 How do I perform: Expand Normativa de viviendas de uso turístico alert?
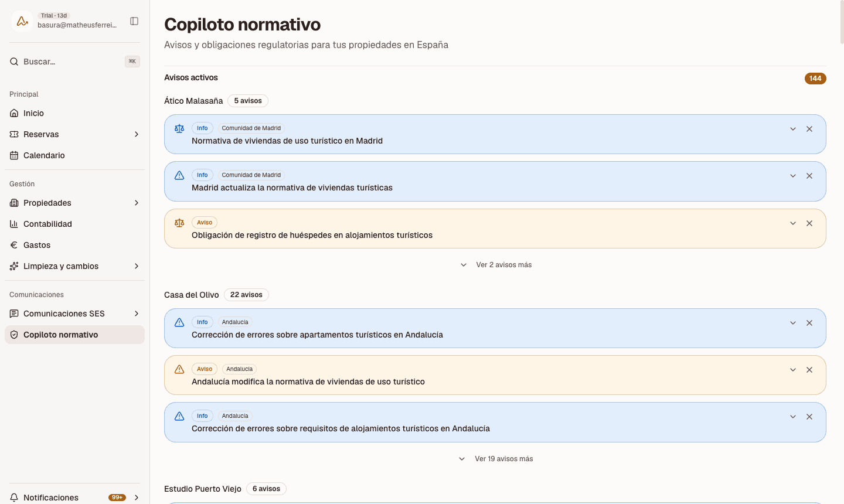[x=793, y=129]
